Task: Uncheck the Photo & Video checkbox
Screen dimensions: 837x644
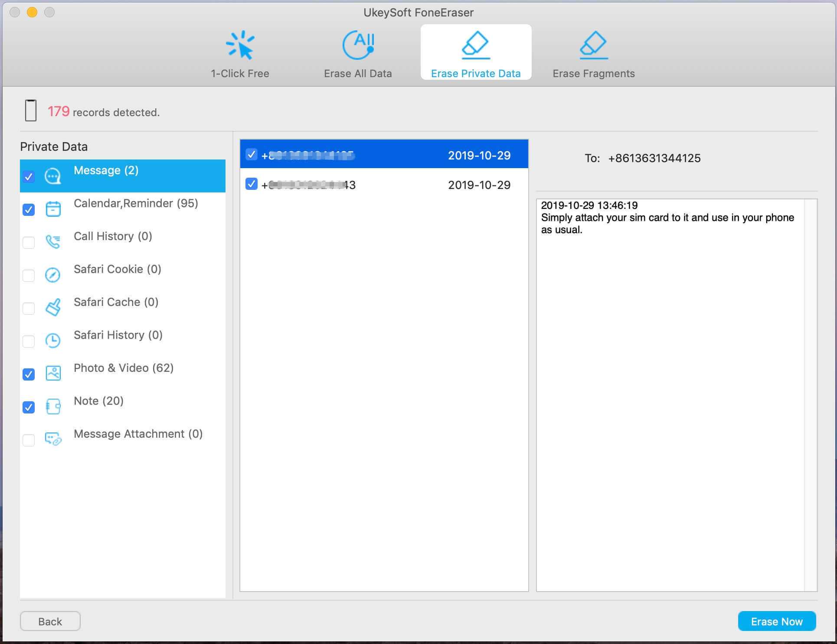Action: point(29,374)
